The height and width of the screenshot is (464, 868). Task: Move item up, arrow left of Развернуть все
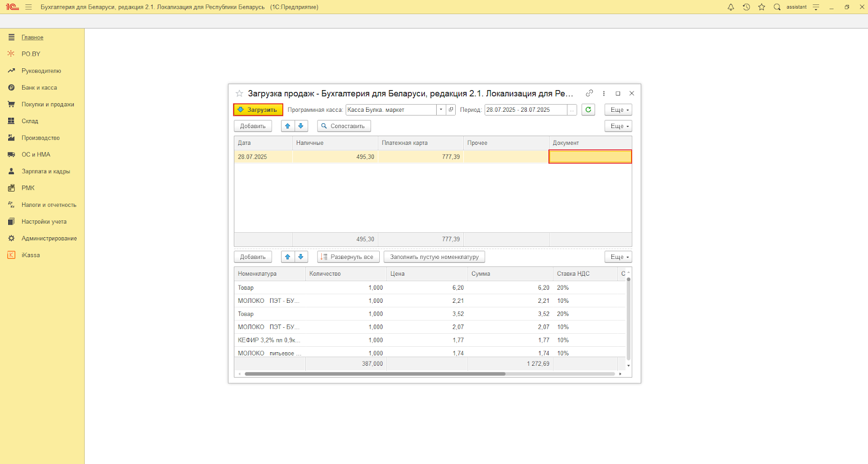click(x=288, y=257)
